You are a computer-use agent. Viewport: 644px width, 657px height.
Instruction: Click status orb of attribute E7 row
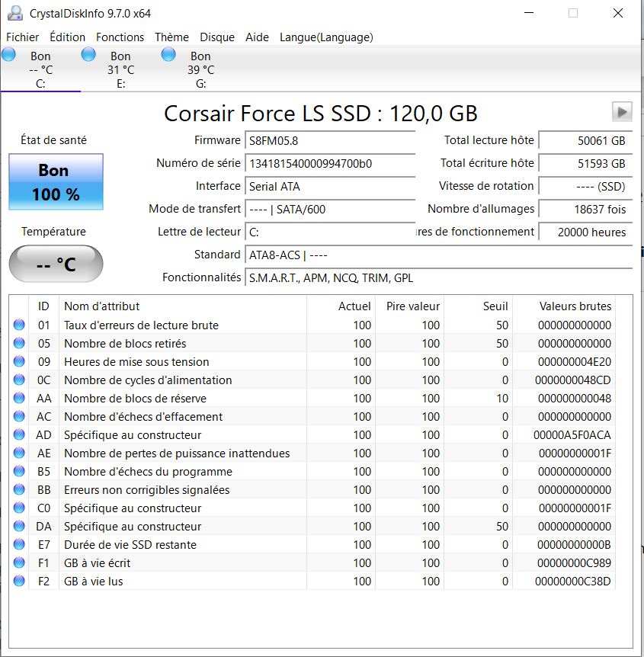point(19,544)
